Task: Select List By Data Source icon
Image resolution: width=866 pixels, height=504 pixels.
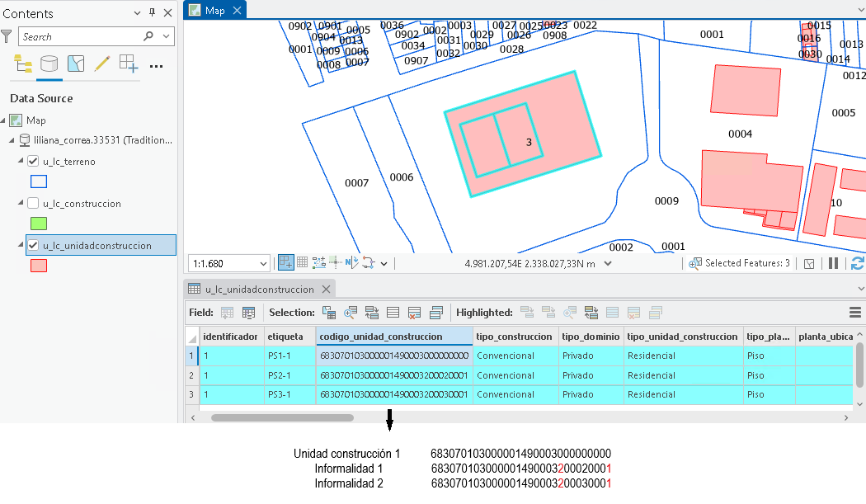Action: 49,64
